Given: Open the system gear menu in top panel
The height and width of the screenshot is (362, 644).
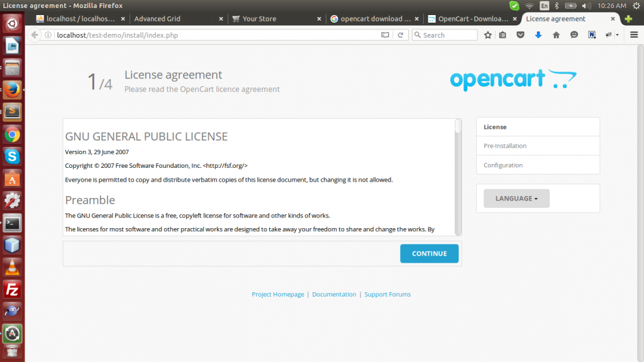Looking at the screenshot, I should click(x=636, y=6).
